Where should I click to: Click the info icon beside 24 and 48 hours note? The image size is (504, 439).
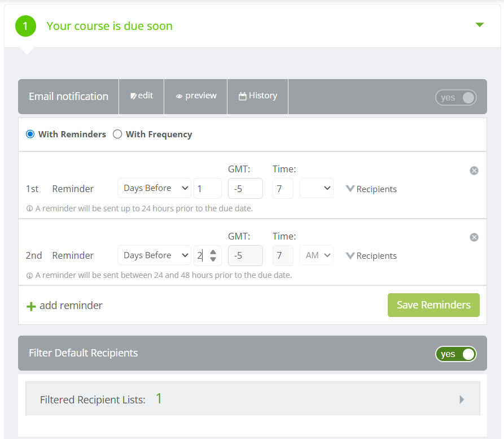(x=29, y=276)
